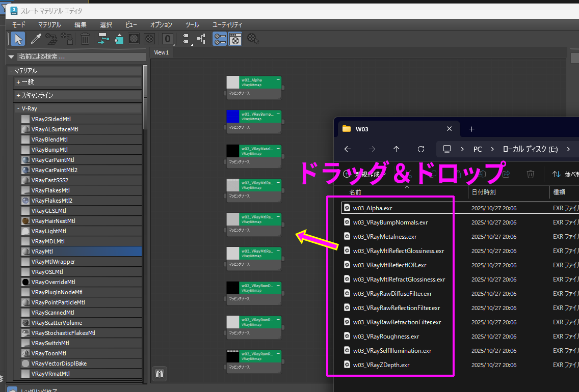Toggle the material/map browser panel button

pos(220,39)
